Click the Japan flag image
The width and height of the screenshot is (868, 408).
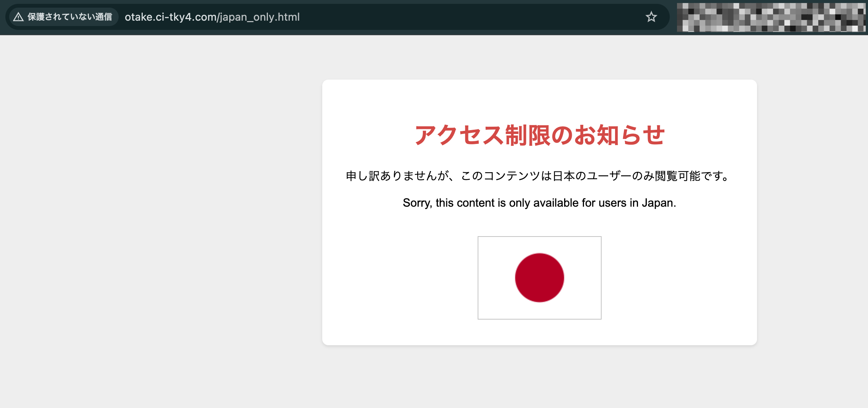tap(540, 278)
